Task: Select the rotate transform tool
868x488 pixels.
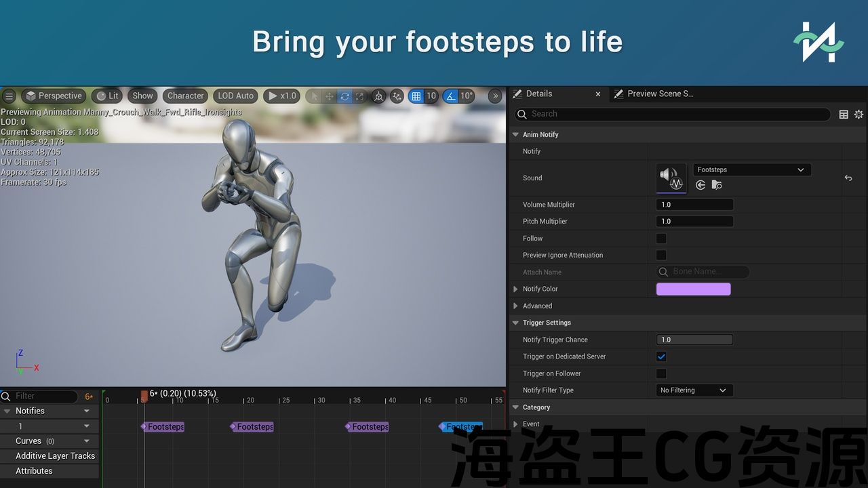Action: (344, 96)
